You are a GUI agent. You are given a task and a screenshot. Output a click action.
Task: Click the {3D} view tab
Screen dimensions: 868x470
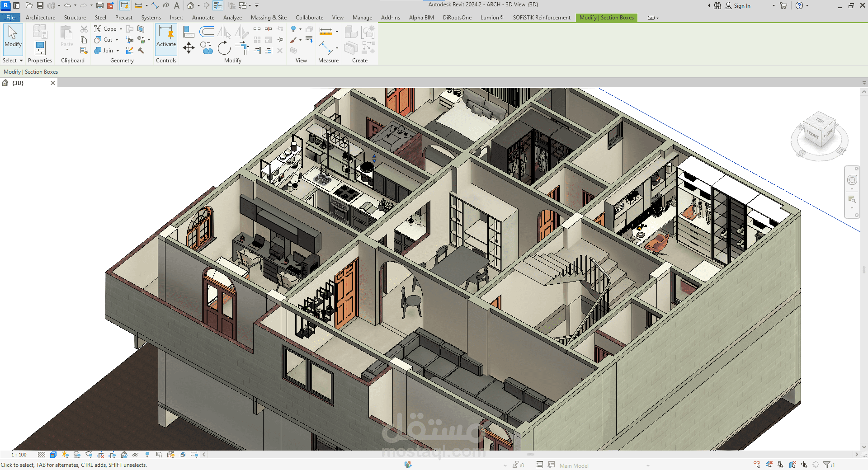coord(18,83)
